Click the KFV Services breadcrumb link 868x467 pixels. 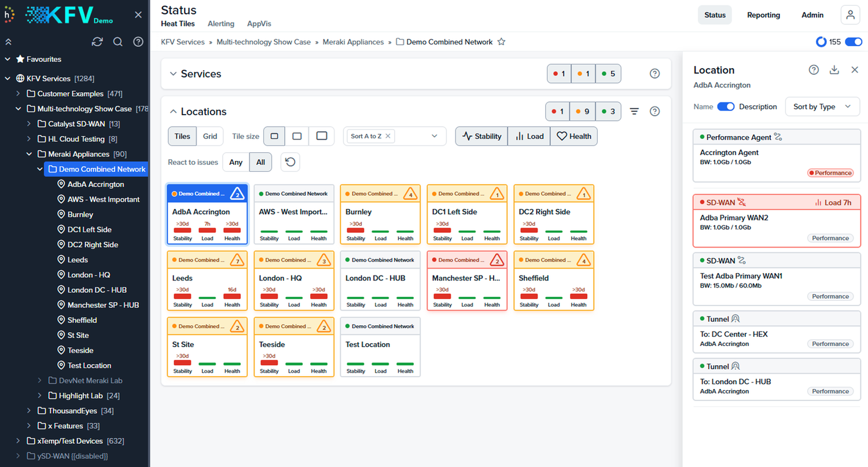(x=183, y=42)
